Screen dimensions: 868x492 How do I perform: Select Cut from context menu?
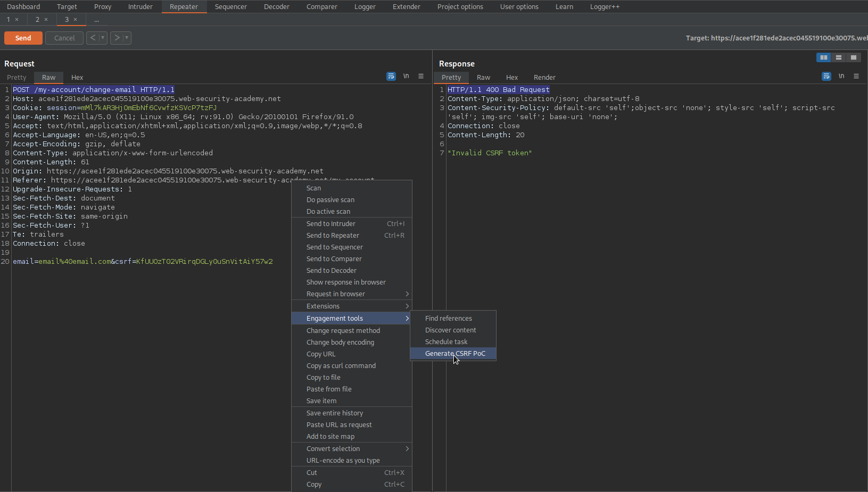(352, 473)
